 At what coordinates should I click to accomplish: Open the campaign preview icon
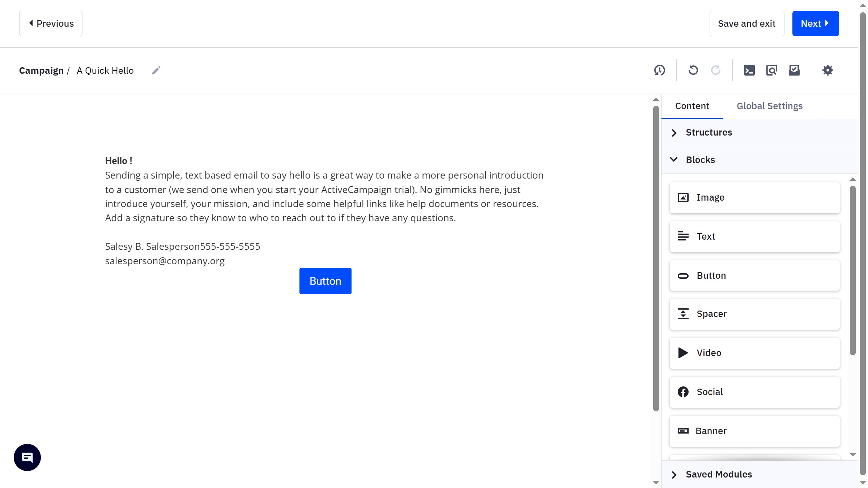tap(772, 70)
